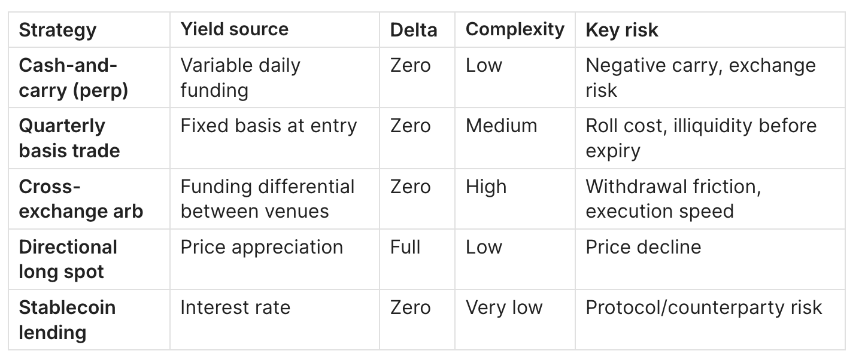The width and height of the screenshot is (868, 360).
Task: Select the Price appreciation cell
Action: (262, 247)
